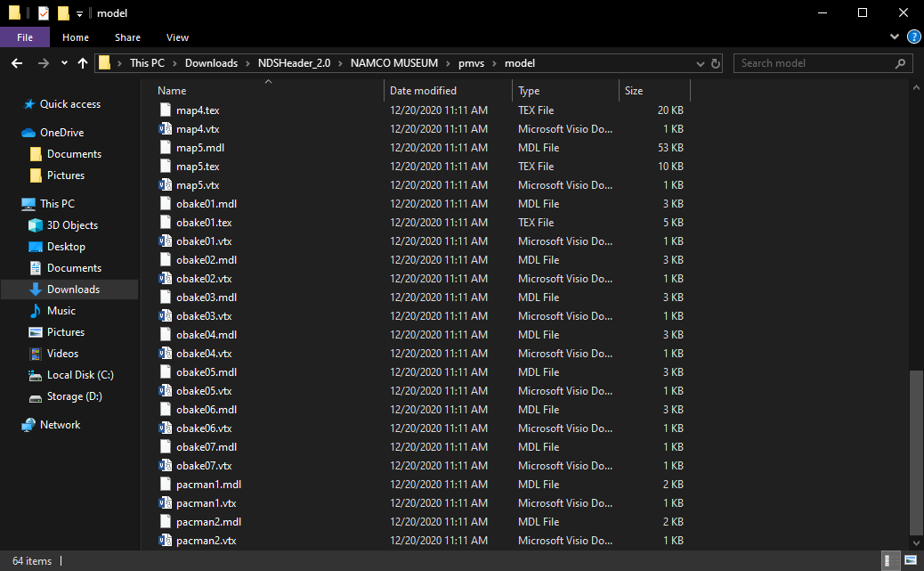Sort files by Date modified column

point(423,91)
